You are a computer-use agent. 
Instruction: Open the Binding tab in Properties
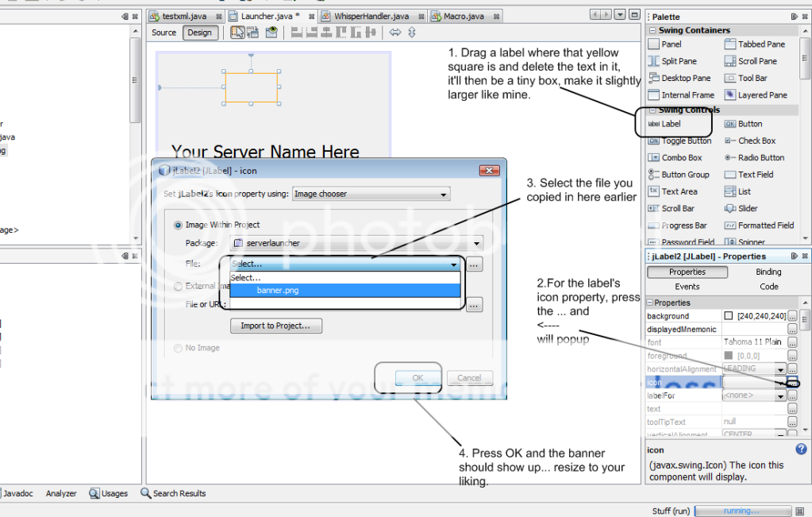(x=768, y=272)
